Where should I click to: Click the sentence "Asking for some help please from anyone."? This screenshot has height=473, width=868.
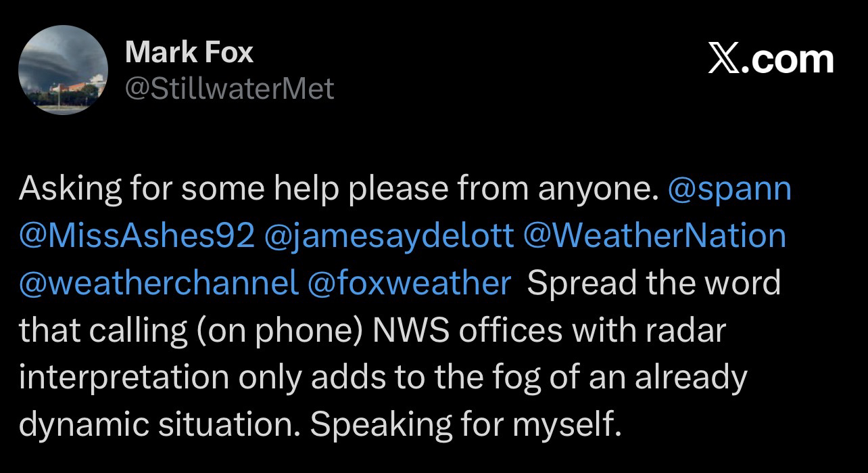coord(338,189)
